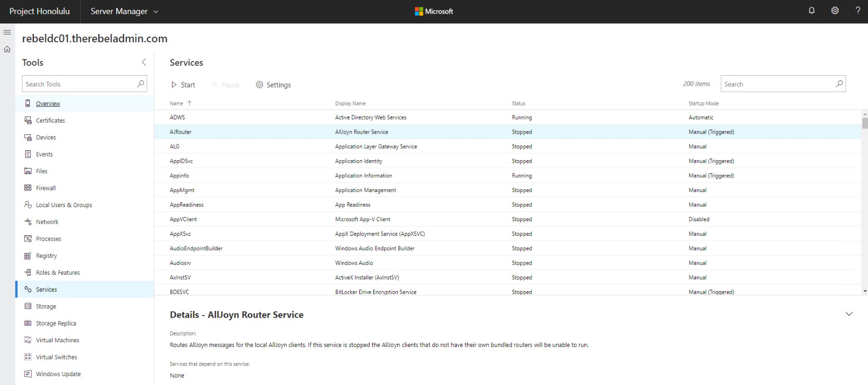Click the Microsoft logo
Image resolution: width=868 pixels, height=385 pixels.
pyautogui.click(x=434, y=11)
